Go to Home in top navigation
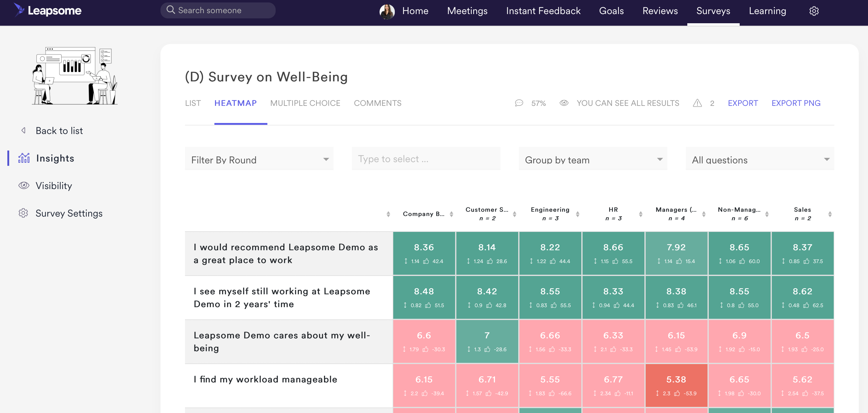 coord(415,11)
